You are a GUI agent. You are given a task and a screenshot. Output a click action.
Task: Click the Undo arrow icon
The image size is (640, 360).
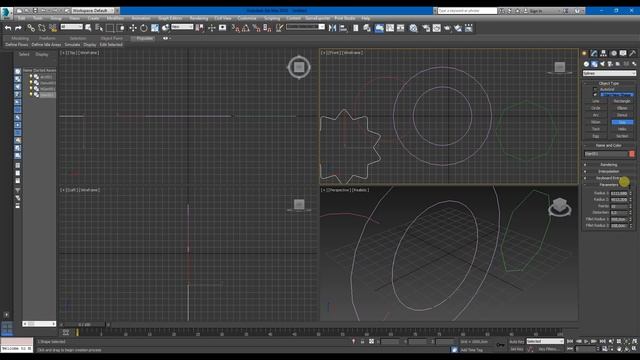[8, 28]
